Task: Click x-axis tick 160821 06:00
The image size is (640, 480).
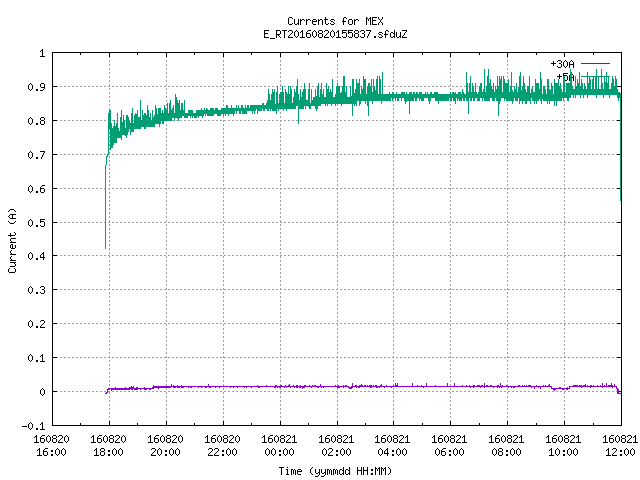Action: (x=449, y=445)
